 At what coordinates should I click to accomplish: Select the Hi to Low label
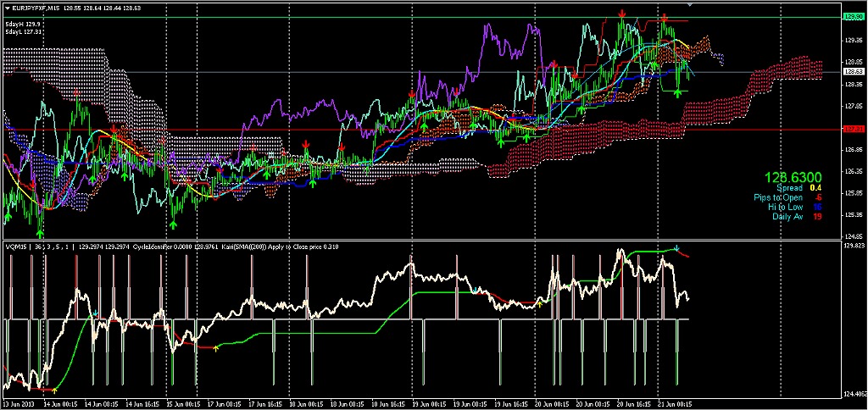click(x=785, y=207)
